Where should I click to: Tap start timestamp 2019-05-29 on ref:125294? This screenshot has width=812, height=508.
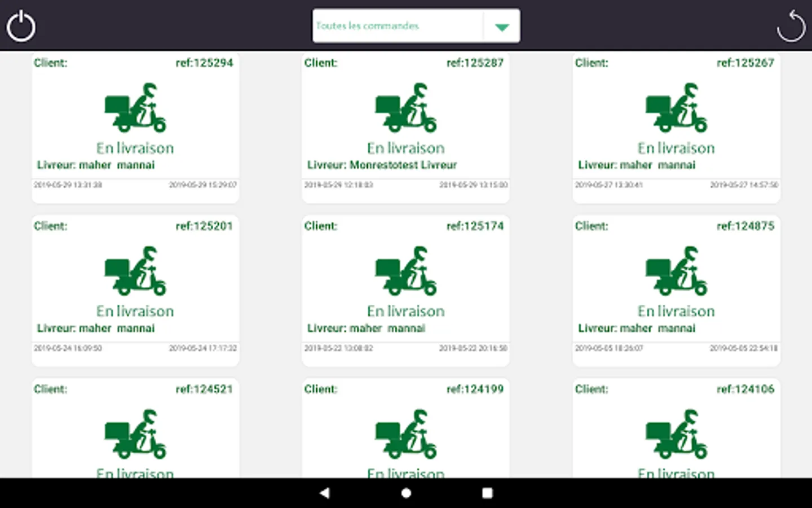click(68, 185)
